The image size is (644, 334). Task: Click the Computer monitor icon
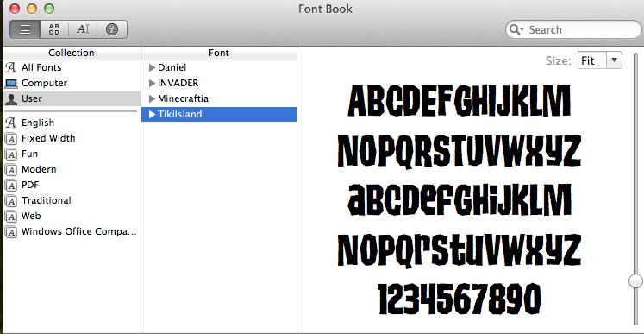pos(11,84)
